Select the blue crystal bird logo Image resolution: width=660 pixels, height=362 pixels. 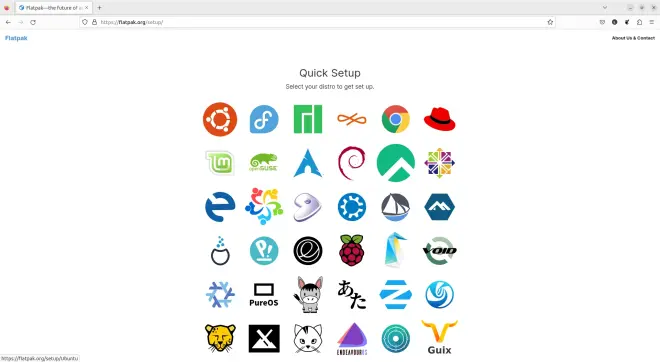pos(396,250)
